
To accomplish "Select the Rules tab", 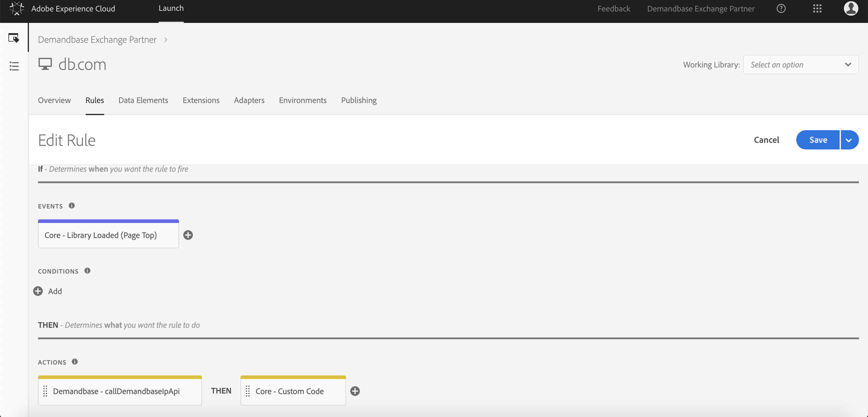I will click(95, 100).
